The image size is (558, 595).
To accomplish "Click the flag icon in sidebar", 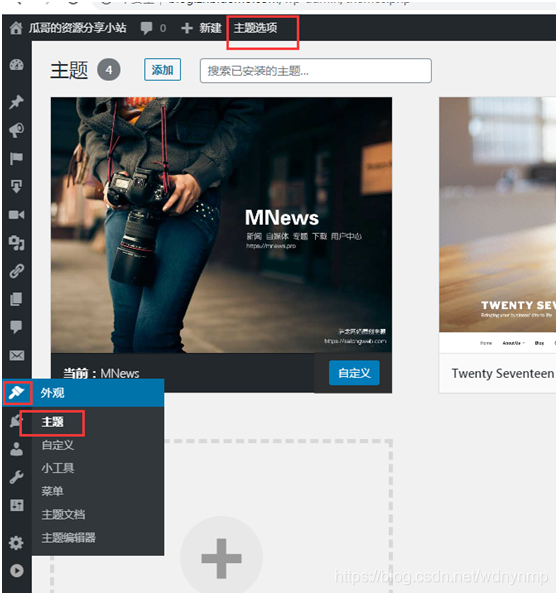I will [16, 158].
